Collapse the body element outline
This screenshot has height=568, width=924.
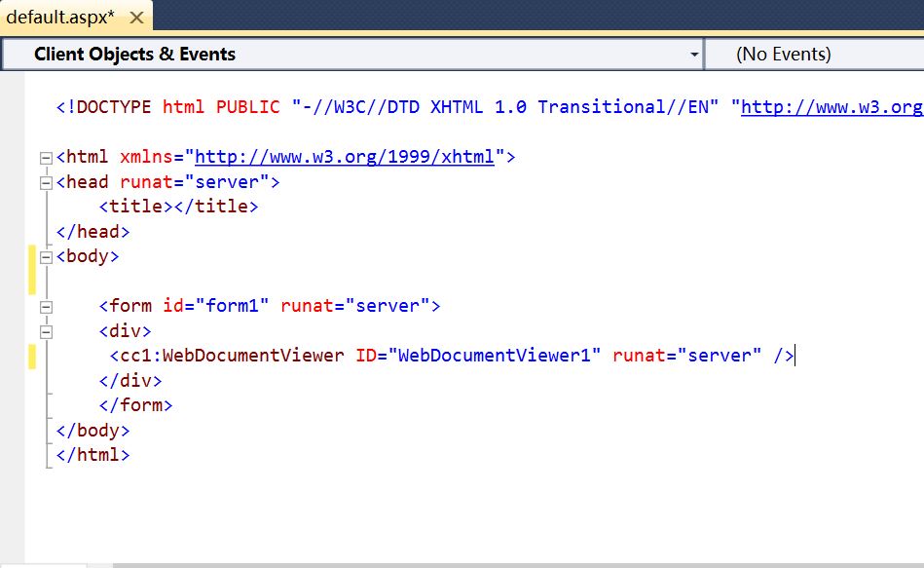click(x=46, y=255)
